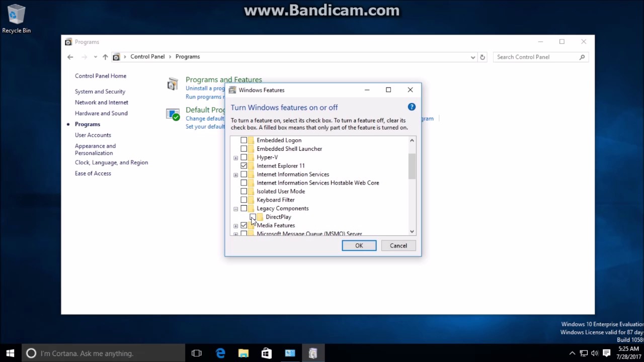The width and height of the screenshot is (644, 362).
Task: Check the IIS Hostable Web Core checkbox
Action: pos(244,183)
